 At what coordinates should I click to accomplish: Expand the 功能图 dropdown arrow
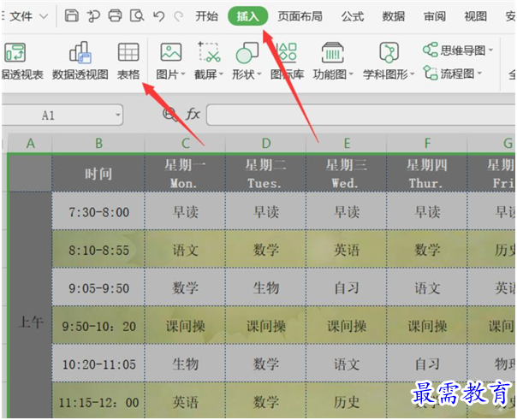pyautogui.click(x=351, y=74)
